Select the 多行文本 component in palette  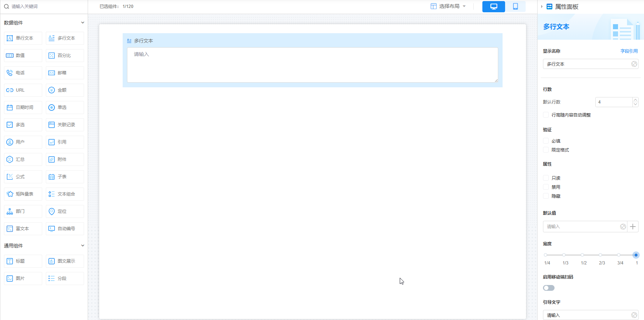[x=65, y=38]
